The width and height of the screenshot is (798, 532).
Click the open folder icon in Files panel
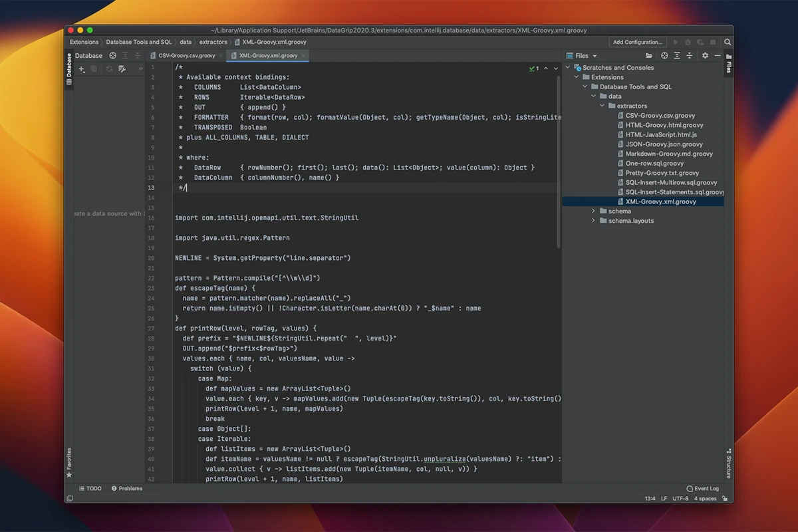click(649, 56)
